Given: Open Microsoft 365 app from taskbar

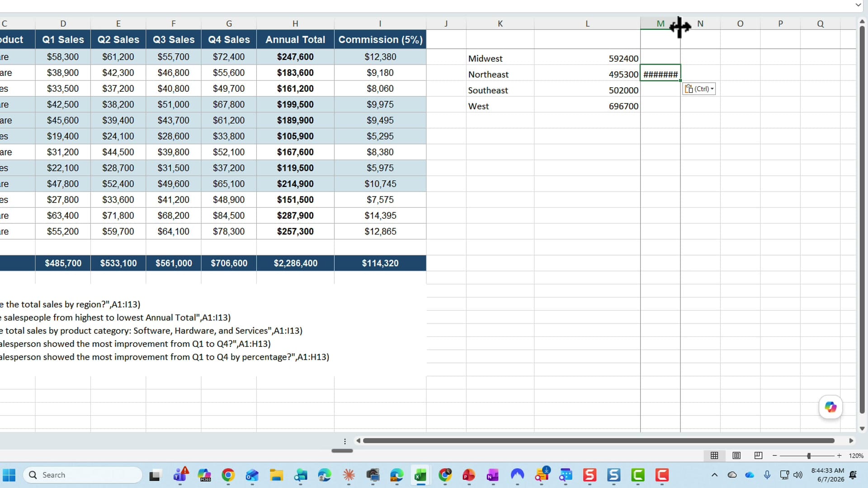Looking at the screenshot, I should coord(204,475).
